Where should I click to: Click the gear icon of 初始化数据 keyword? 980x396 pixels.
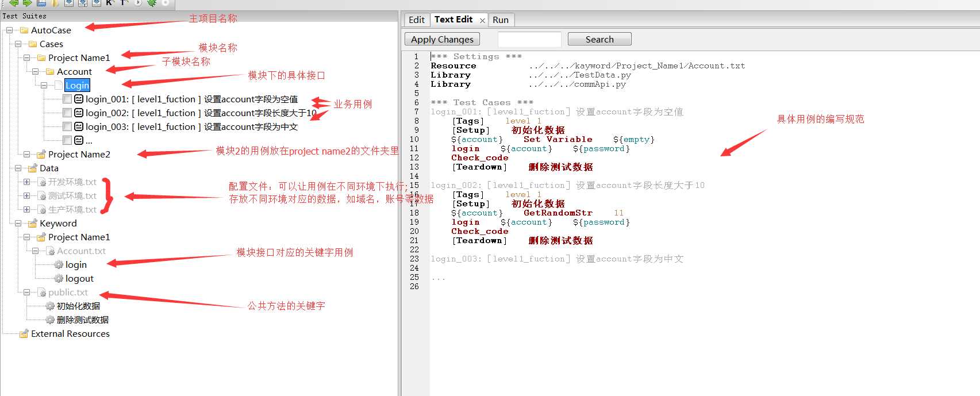click(x=50, y=306)
